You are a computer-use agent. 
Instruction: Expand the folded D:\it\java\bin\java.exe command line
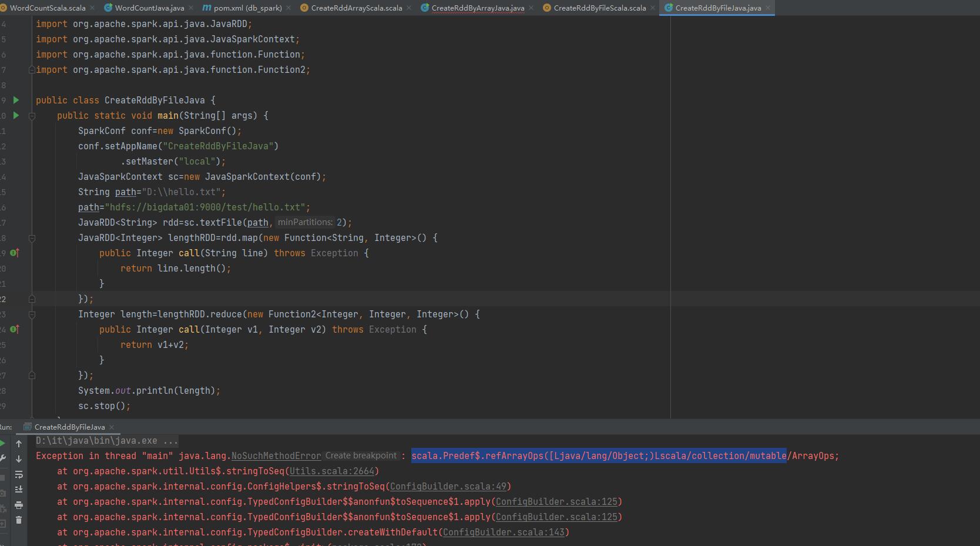tap(107, 441)
